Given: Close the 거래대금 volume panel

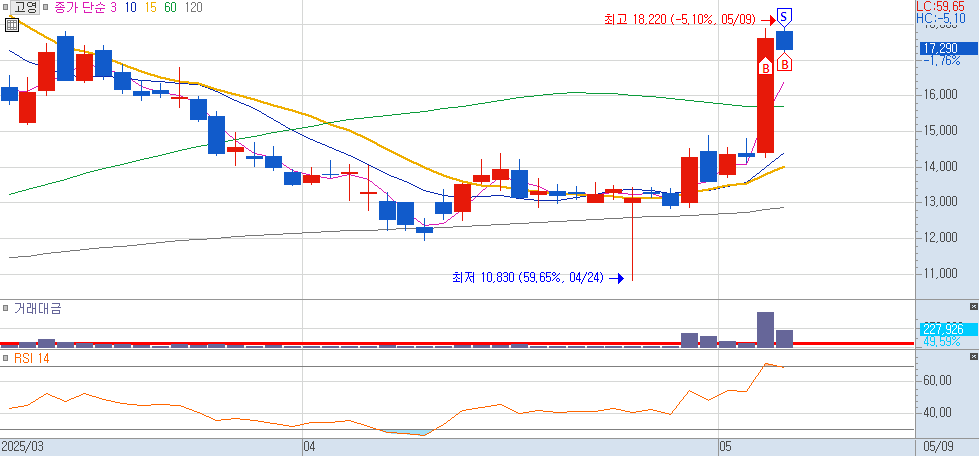Looking at the screenshot, I should (x=973, y=306).
